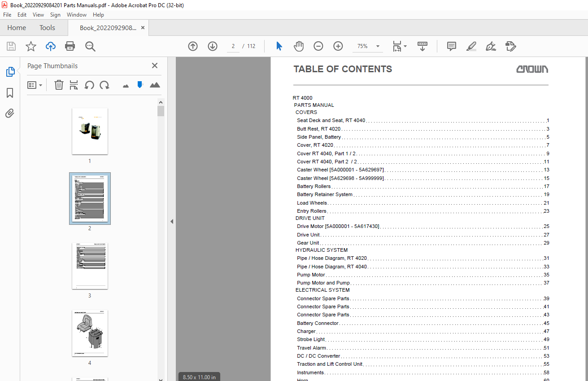
Task: Click the Save file icon
Action: click(x=11, y=46)
